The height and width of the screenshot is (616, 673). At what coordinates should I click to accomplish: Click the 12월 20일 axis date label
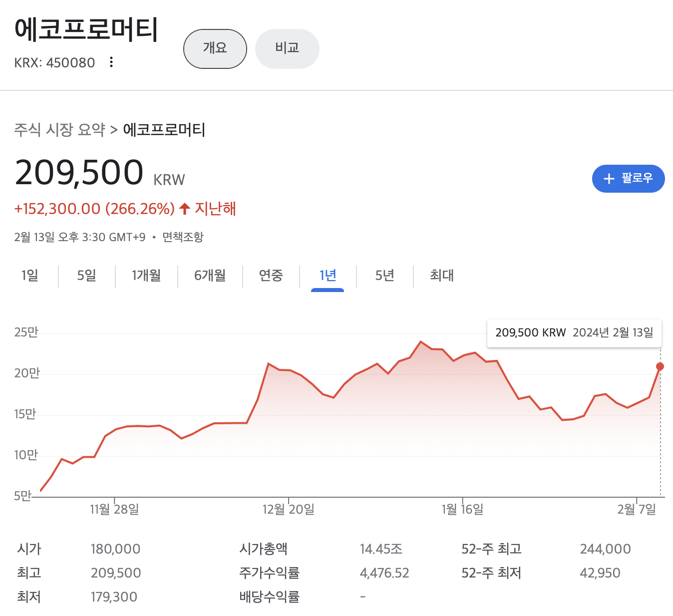(289, 509)
